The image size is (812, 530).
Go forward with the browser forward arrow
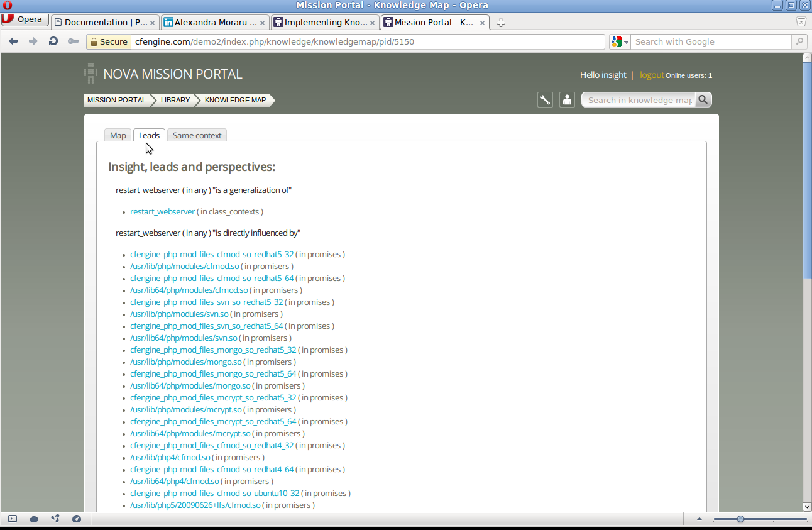[33, 41]
